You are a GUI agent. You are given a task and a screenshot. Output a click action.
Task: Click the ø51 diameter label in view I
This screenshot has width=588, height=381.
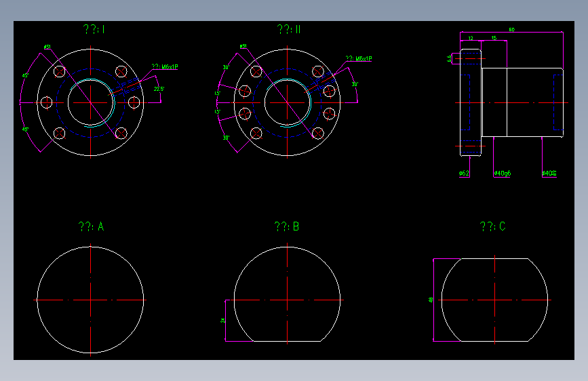[47, 47]
